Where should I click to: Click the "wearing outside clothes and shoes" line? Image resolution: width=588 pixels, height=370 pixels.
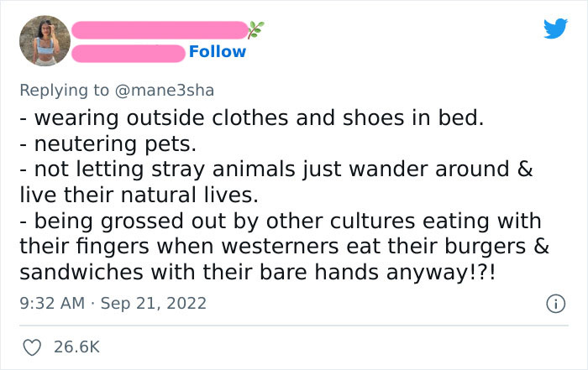(x=252, y=117)
